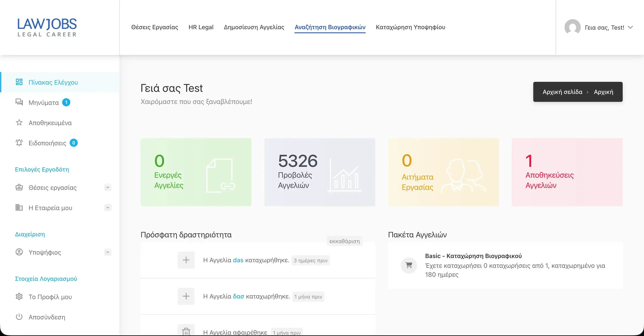Viewport: 644px width, 336px height.
Task: Click Basic - Καταχώρηση Βιογραφικού package title
Action: [x=473, y=256]
